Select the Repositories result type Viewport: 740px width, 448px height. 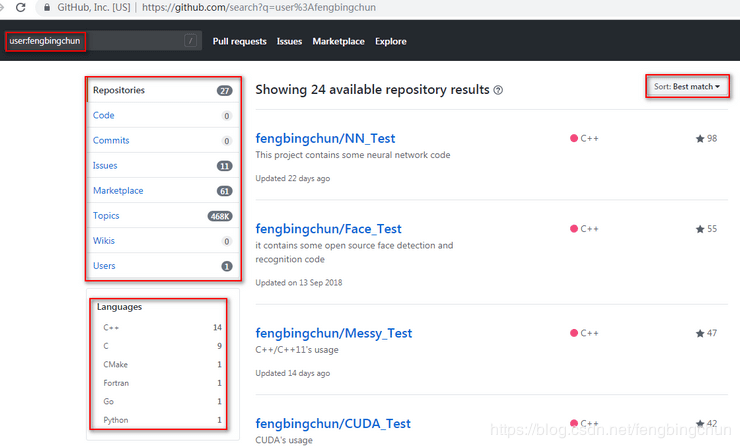[163, 90]
